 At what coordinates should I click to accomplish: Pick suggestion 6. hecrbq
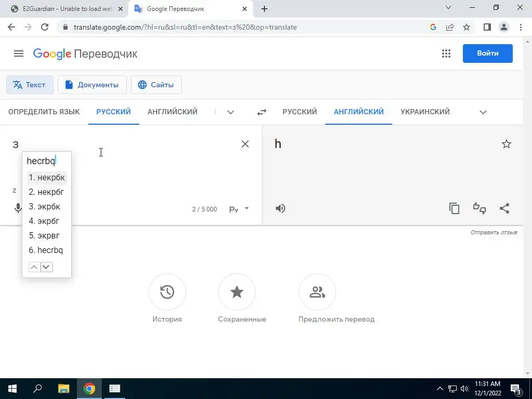[x=47, y=250]
